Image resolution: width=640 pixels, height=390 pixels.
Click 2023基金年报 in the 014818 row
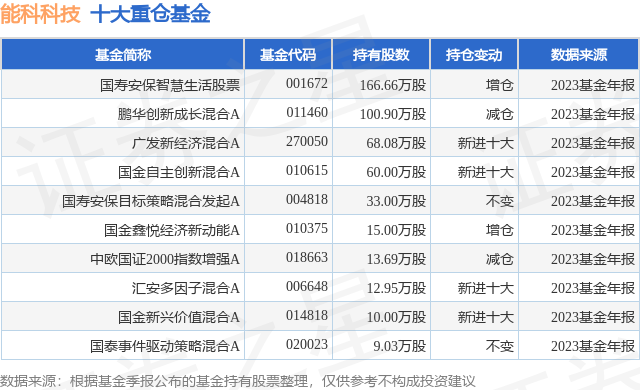click(x=593, y=317)
